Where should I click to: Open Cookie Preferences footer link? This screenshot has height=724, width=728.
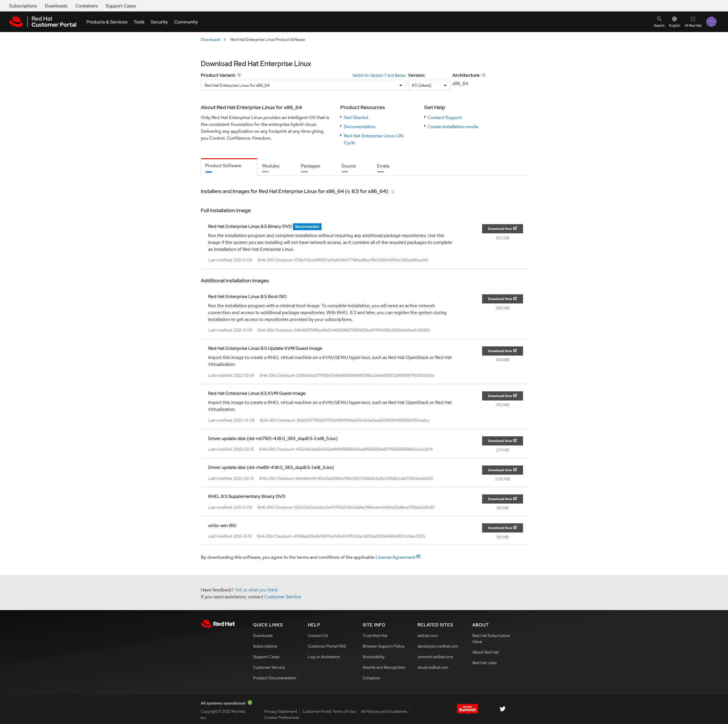pyautogui.click(x=281, y=717)
